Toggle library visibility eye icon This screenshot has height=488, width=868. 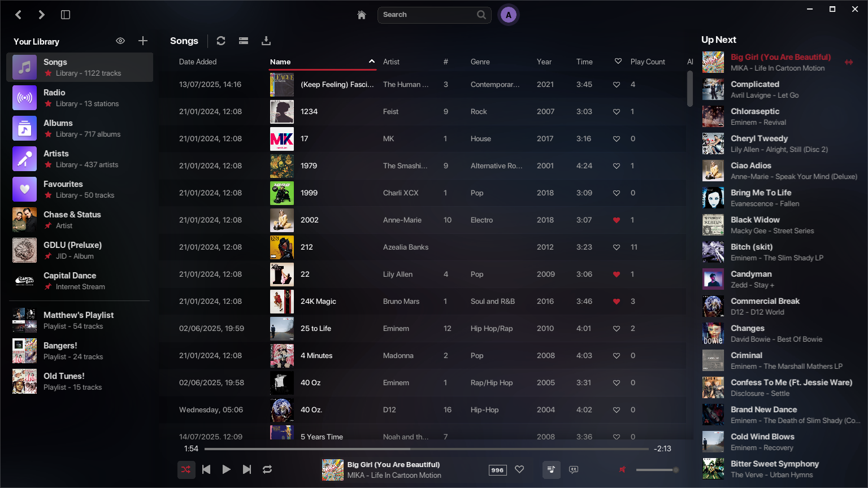[120, 41]
